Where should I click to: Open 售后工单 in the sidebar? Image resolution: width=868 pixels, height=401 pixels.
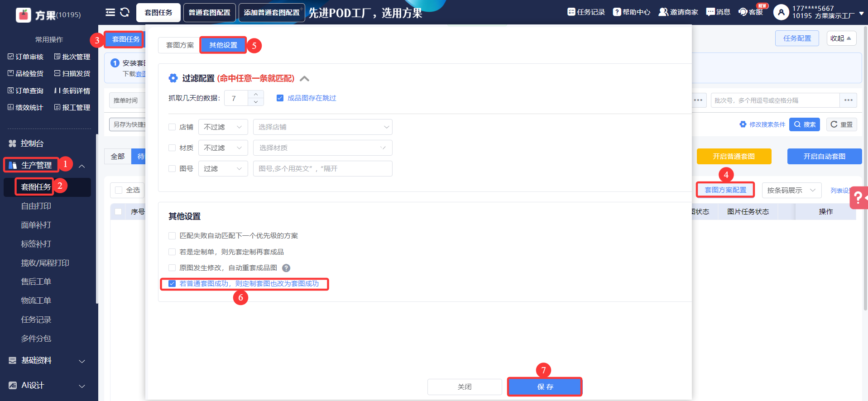[x=36, y=282]
